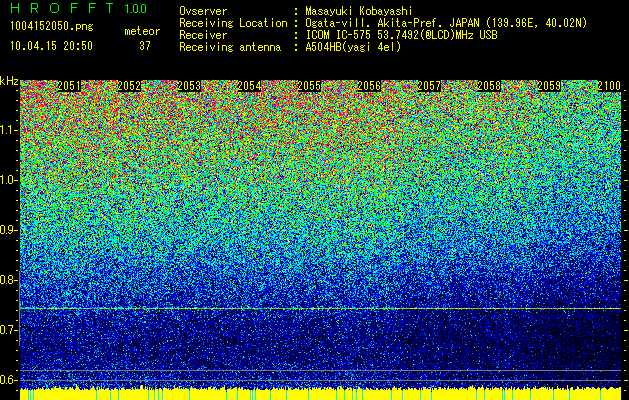Click the 2100 time marker
The height and width of the screenshot is (400, 629).
pyautogui.click(x=609, y=86)
